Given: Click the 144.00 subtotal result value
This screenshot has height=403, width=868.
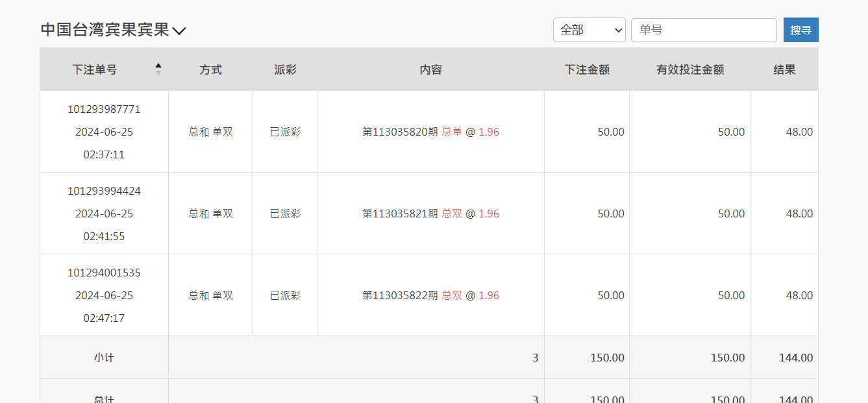Looking at the screenshot, I should point(795,358).
